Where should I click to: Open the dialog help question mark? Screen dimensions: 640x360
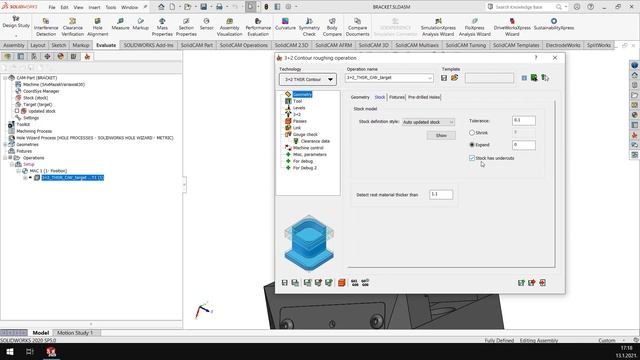point(536,58)
